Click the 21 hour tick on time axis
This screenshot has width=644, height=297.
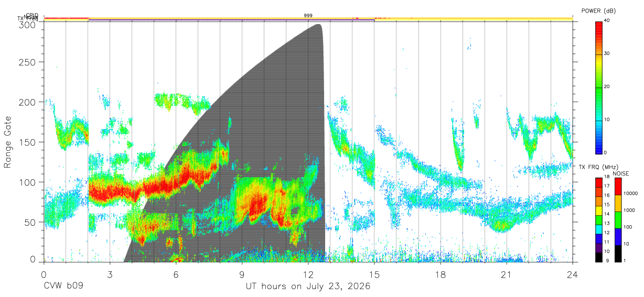tap(507, 274)
